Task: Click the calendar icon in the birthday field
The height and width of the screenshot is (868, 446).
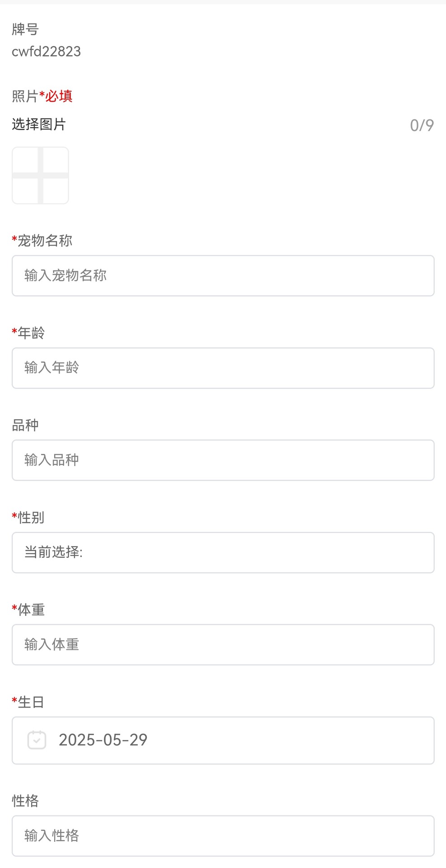Action: [37, 740]
